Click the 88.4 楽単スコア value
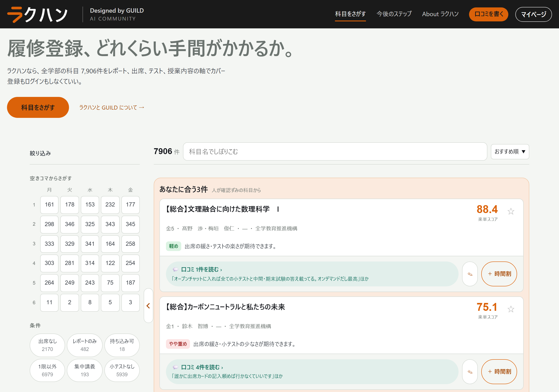The width and height of the screenshot is (559, 392). (487, 209)
